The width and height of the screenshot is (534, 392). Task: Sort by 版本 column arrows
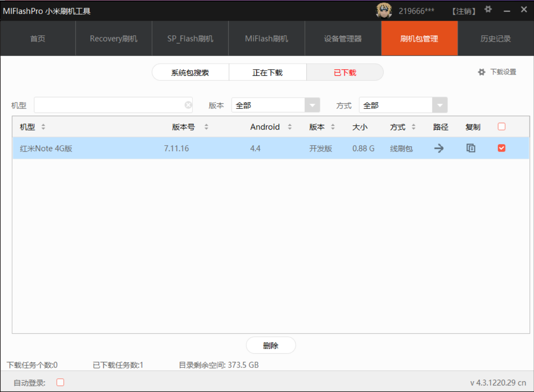(x=333, y=127)
